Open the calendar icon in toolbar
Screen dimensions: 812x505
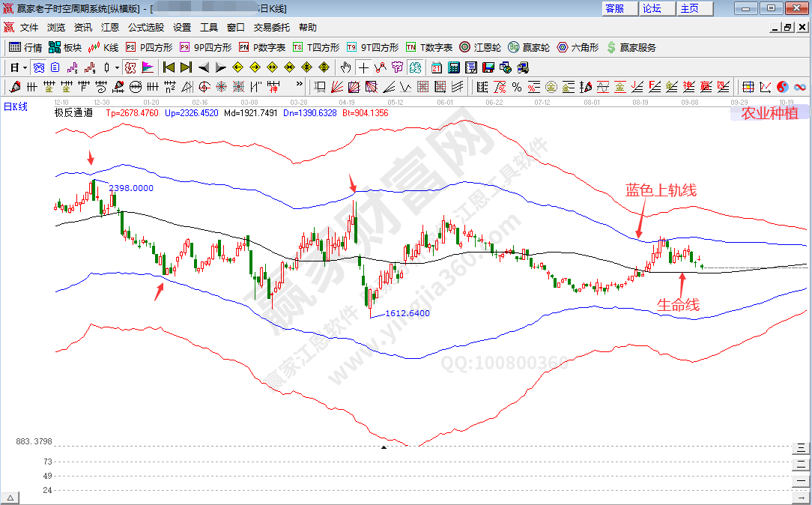(437, 67)
